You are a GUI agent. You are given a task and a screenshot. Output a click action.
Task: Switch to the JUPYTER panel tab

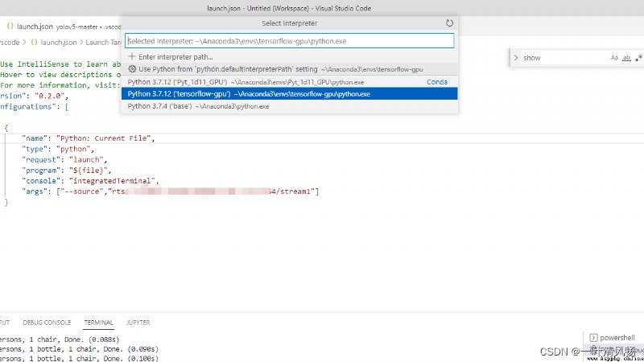point(138,323)
